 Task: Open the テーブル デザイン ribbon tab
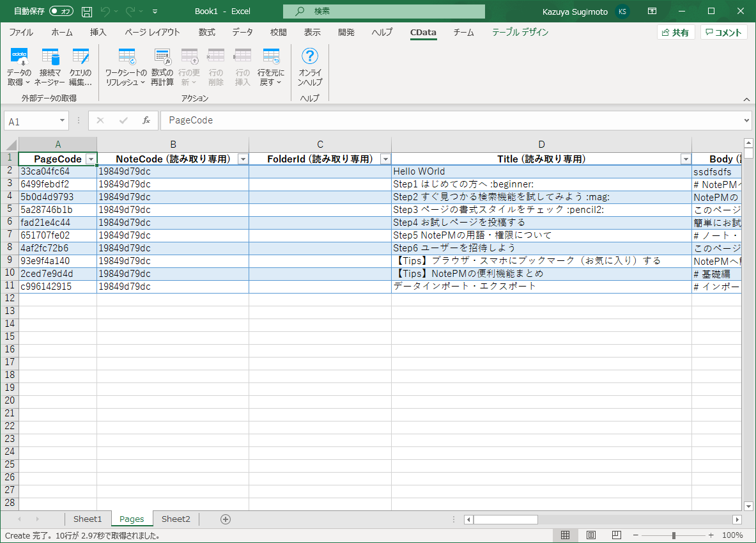coord(520,33)
